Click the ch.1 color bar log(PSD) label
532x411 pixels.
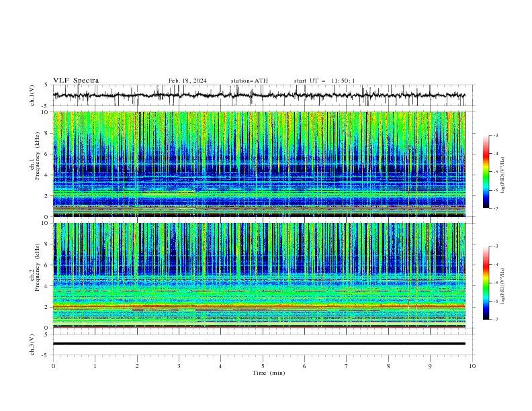[x=503, y=175]
